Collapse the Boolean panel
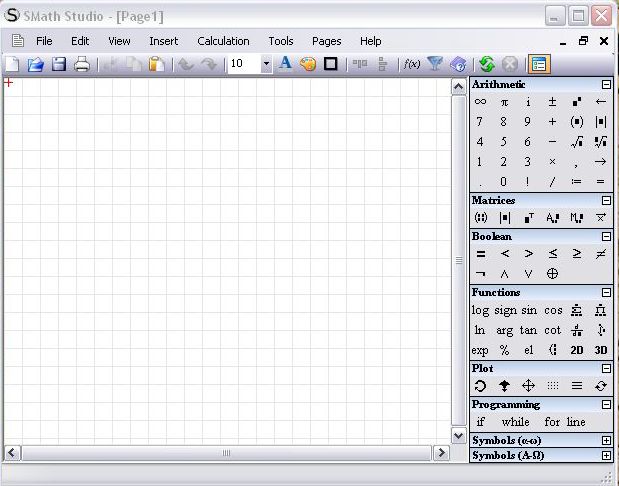 click(606, 236)
